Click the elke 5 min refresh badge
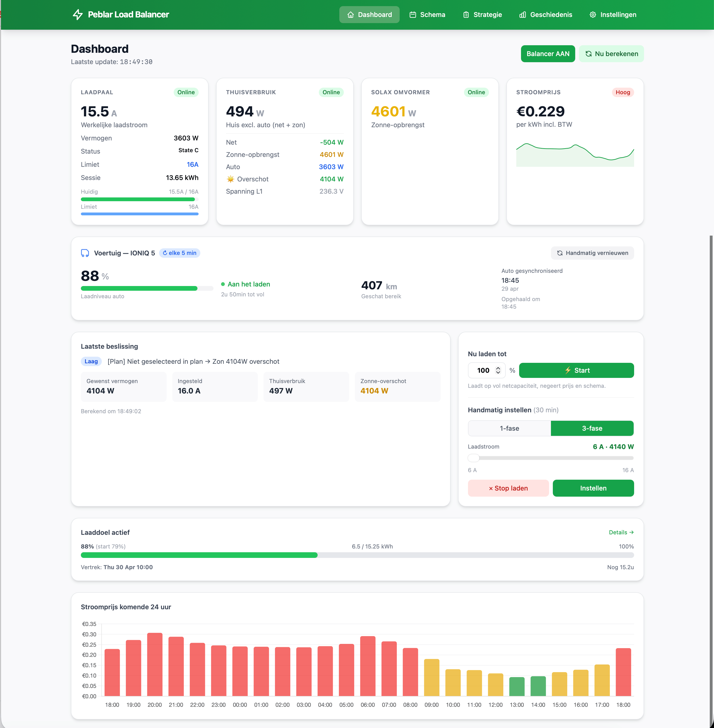Image resolution: width=714 pixels, height=728 pixels. pos(180,253)
